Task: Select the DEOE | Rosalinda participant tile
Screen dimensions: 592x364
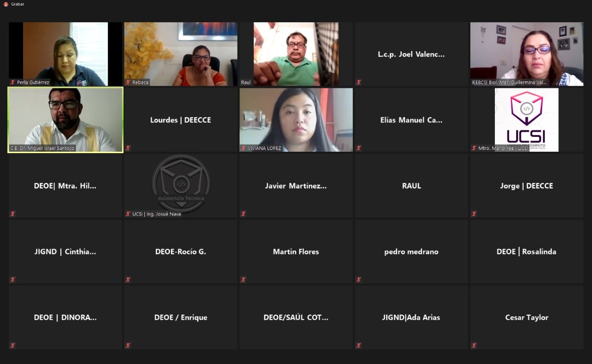Action: [526, 251]
